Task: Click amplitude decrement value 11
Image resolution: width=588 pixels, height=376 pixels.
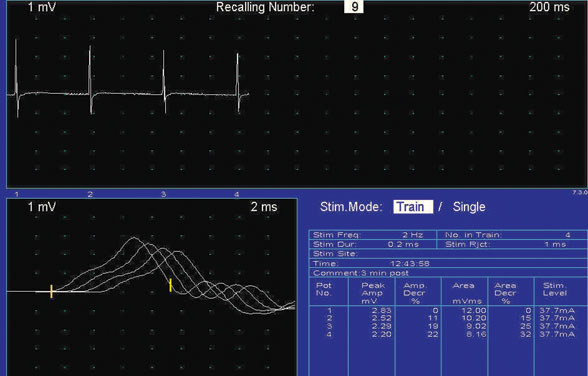Action: 433,318
